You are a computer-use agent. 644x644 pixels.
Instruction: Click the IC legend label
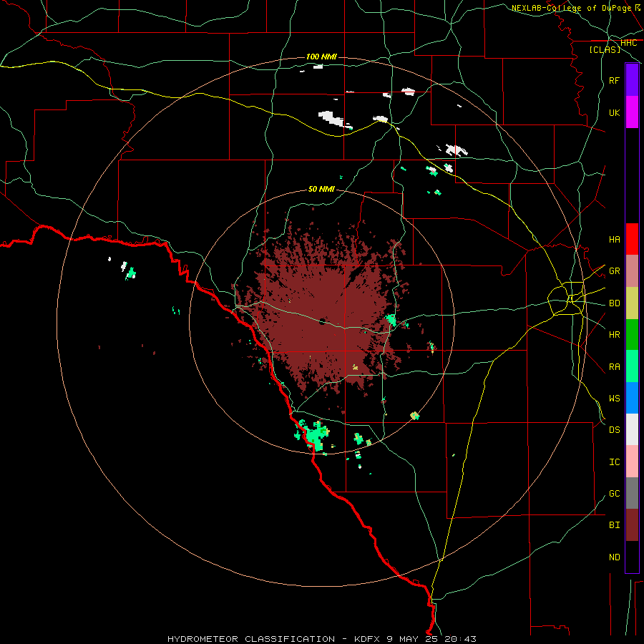(615, 462)
